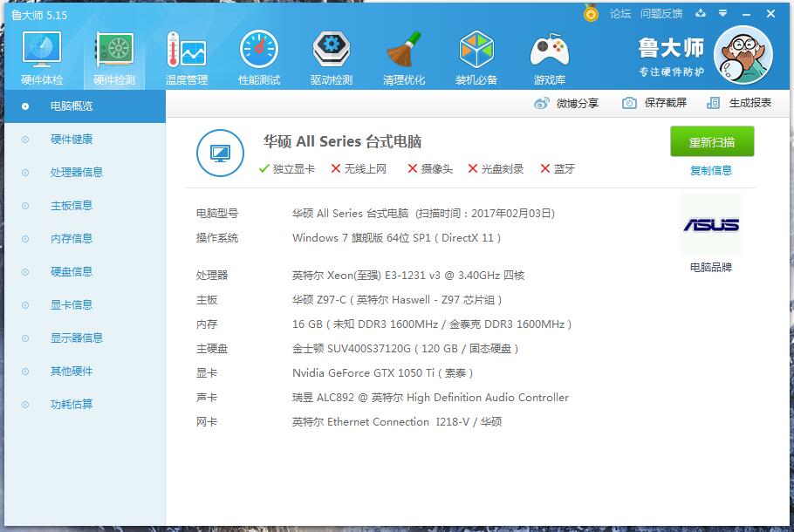Select 电脑概览 in the sidebar
The image size is (794, 532).
(85, 106)
